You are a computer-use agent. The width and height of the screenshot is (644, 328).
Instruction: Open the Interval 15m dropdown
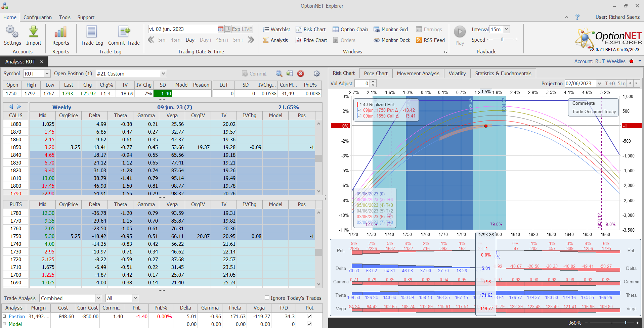(x=507, y=30)
